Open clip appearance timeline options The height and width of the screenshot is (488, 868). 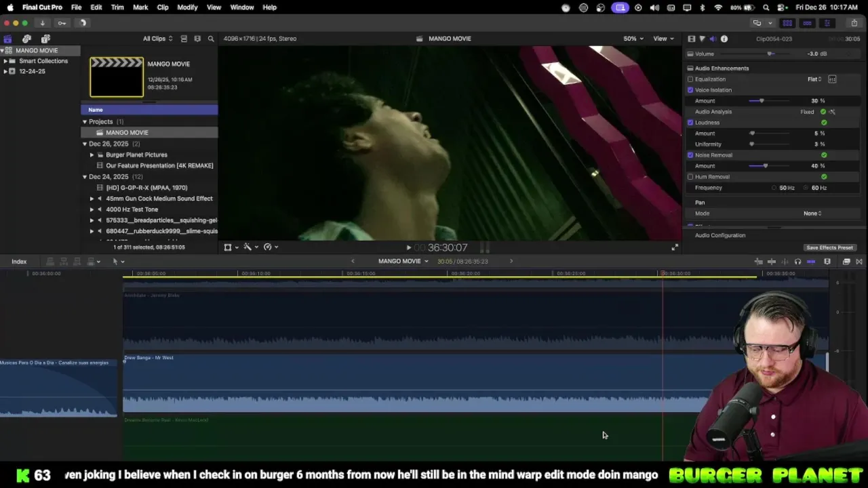827,262
